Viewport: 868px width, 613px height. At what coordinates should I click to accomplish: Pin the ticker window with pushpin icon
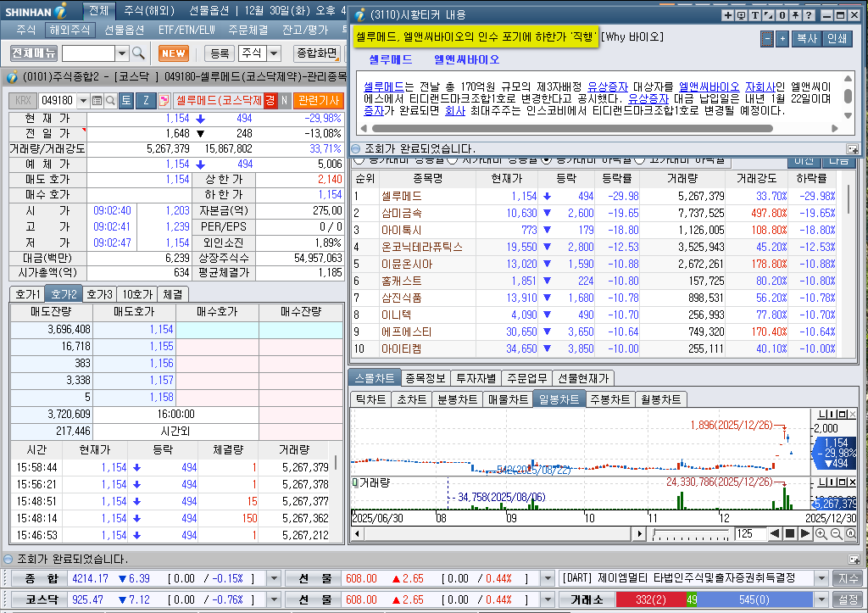click(795, 15)
